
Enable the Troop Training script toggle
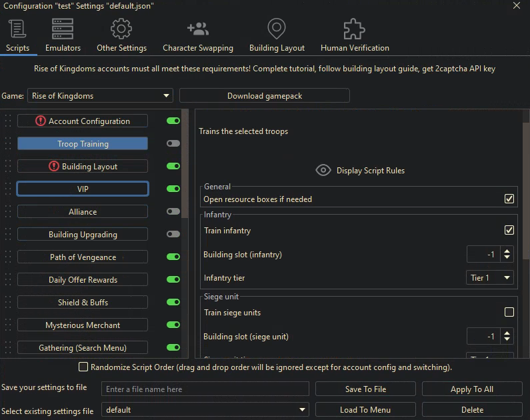173,143
